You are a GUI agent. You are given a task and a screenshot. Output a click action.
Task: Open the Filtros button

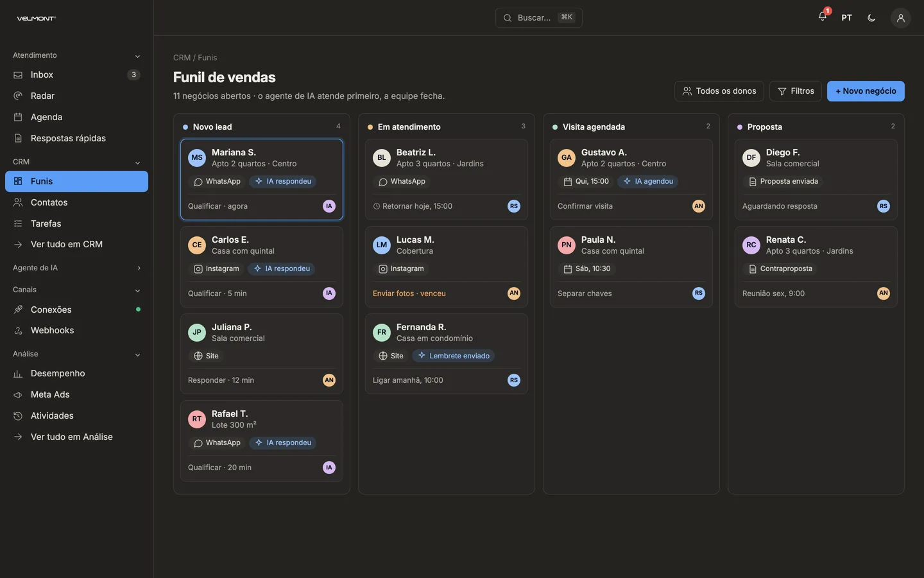pos(796,91)
